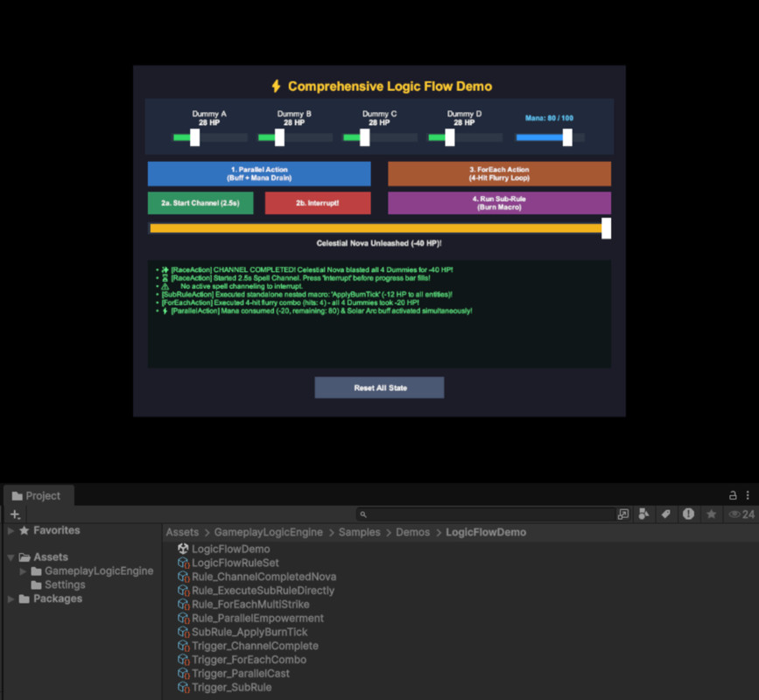Viewport: 759px width, 700px height.
Task: Select the Assets root folder label
Action: click(x=51, y=557)
